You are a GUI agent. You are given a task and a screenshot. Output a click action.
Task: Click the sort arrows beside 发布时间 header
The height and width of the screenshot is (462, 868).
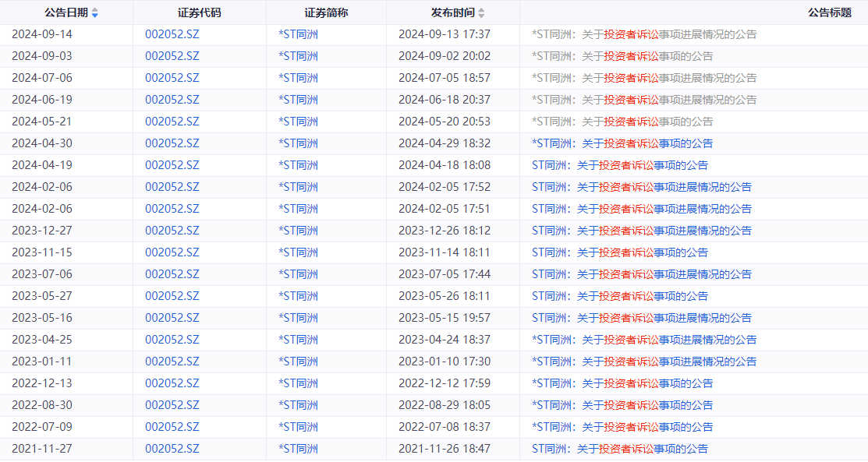click(x=481, y=12)
